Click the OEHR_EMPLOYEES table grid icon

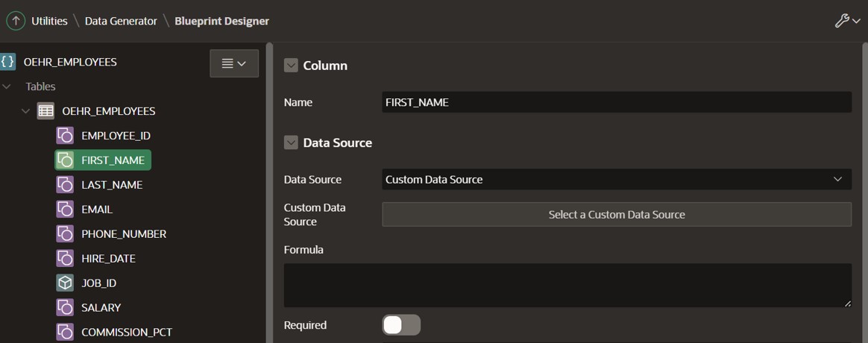coord(45,110)
